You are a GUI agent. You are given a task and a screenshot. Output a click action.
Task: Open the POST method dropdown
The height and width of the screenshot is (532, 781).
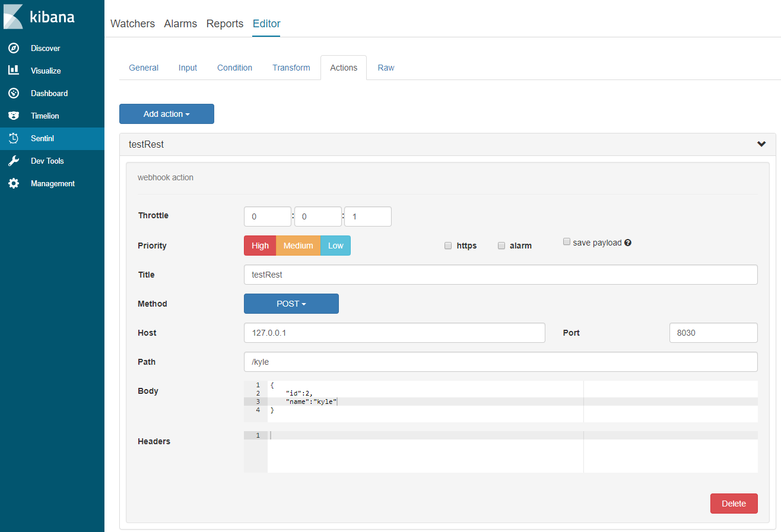click(x=291, y=304)
